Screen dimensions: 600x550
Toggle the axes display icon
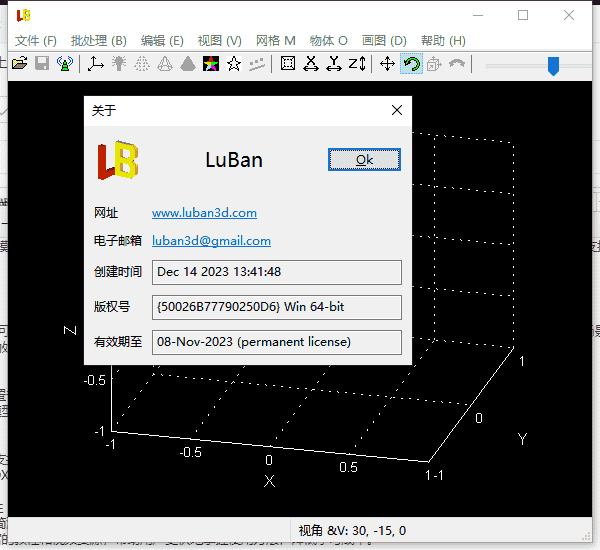[96, 64]
